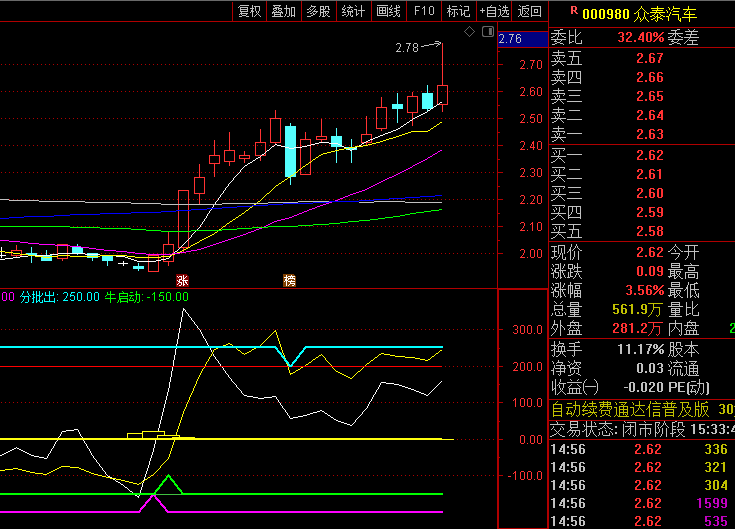Open the 复权 toolbar option

[249, 11]
